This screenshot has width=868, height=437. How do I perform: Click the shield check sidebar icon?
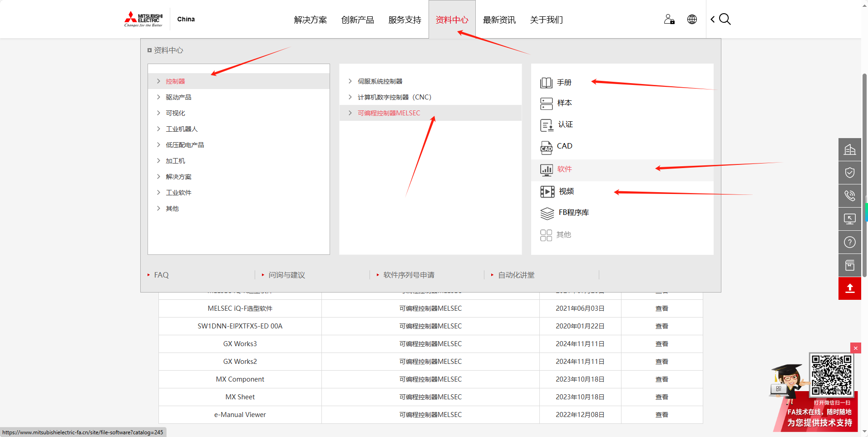[850, 173]
